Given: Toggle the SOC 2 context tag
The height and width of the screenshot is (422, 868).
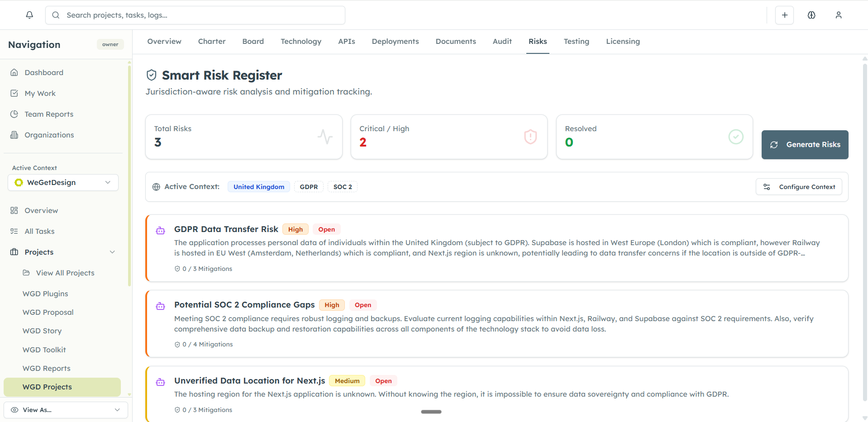Looking at the screenshot, I should (x=342, y=187).
